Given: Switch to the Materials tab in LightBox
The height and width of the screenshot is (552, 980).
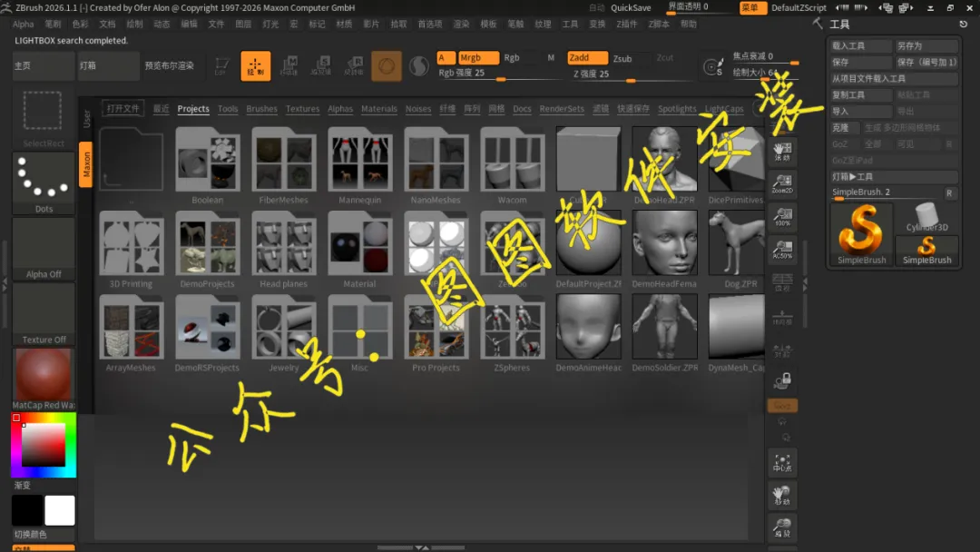Looking at the screenshot, I should point(378,109).
